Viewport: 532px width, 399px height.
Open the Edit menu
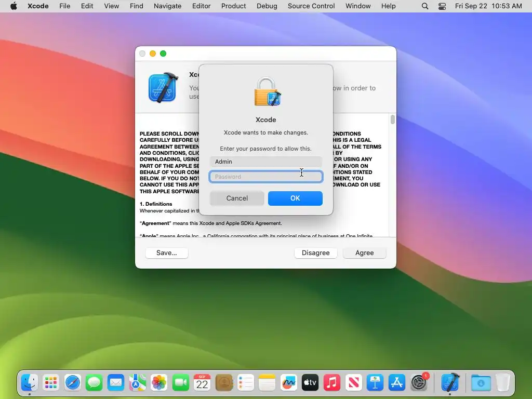[87, 6]
